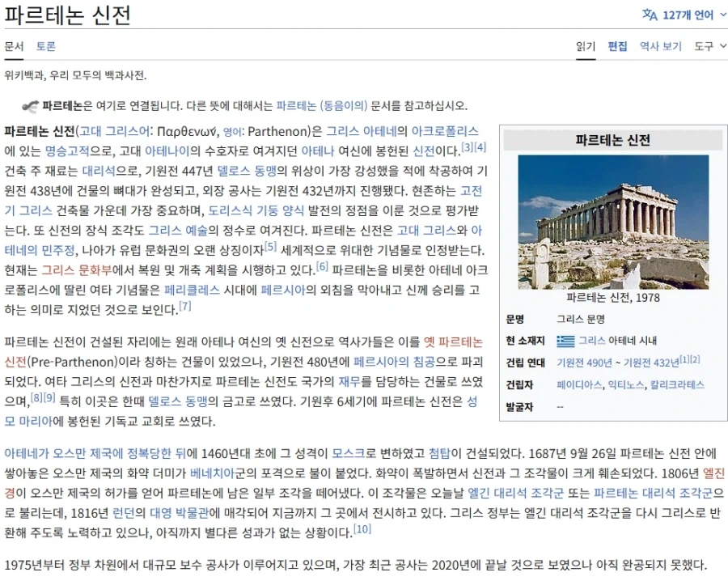Open the 칼리크라테스 builder link

tap(677, 384)
